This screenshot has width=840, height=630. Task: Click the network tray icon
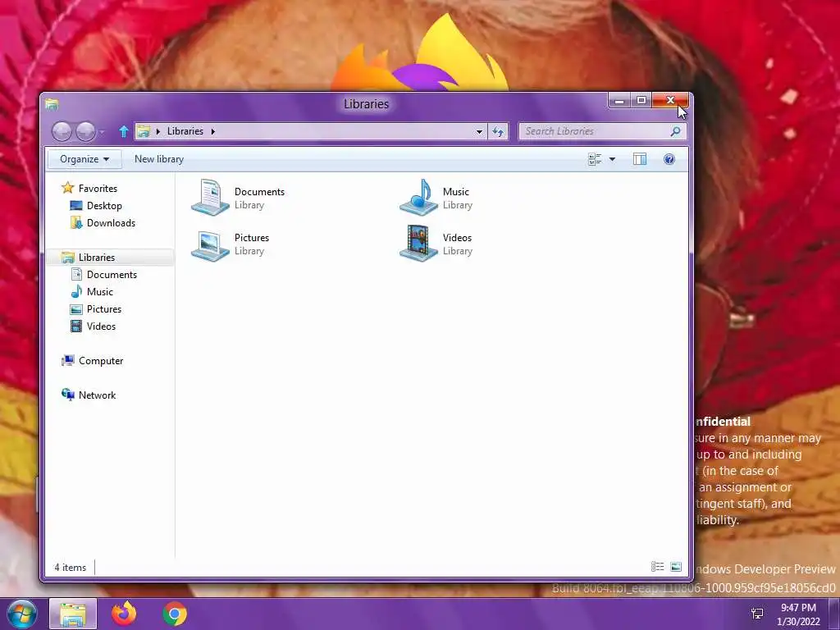pyautogui.click(x=757, y=614)
